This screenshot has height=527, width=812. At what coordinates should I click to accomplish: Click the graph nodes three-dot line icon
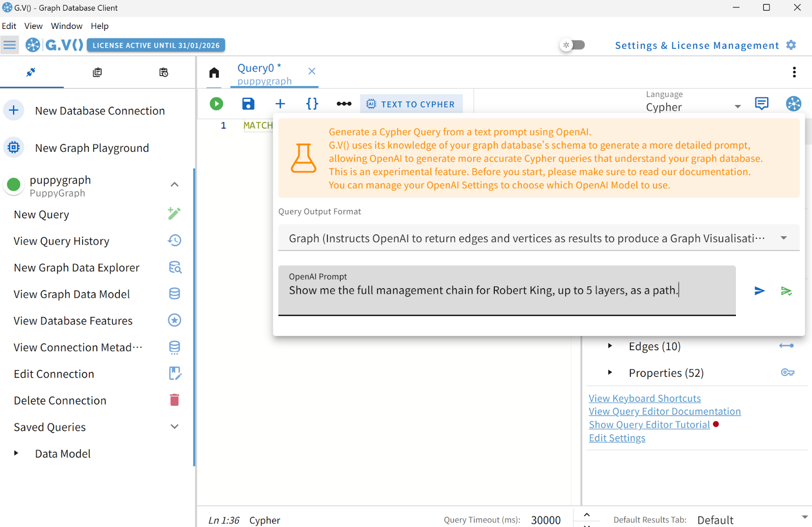tap(344, 104)
